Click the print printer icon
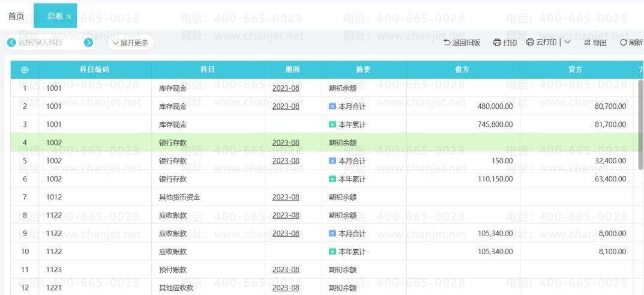Screen dimensions: 644x295 point(497,42)
